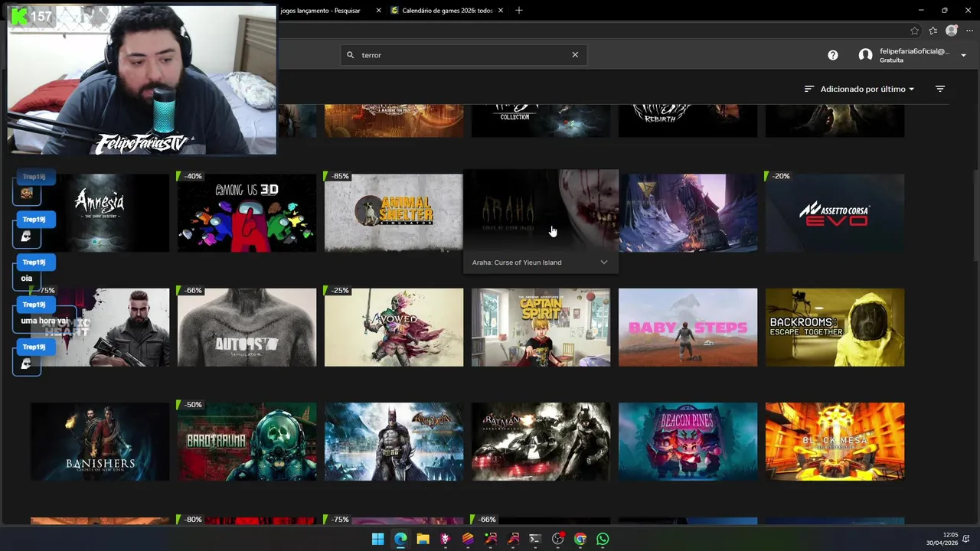This screenshot has height=551, width=980.
Task: Open the Barotrauma game tile
Action: 247,442
